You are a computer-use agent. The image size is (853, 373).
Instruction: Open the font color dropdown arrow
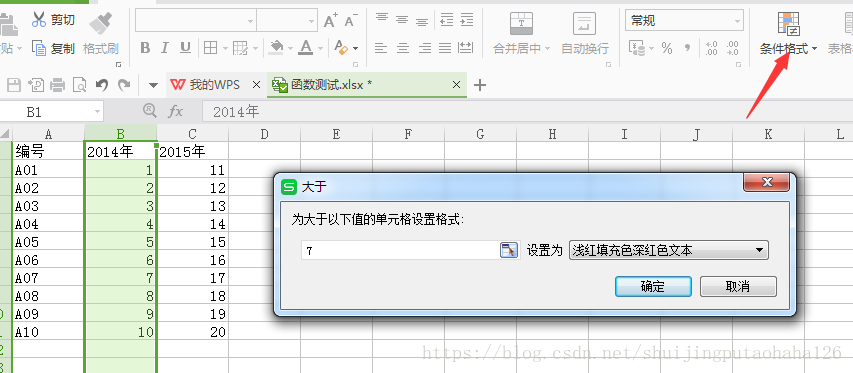click(320, 48)
